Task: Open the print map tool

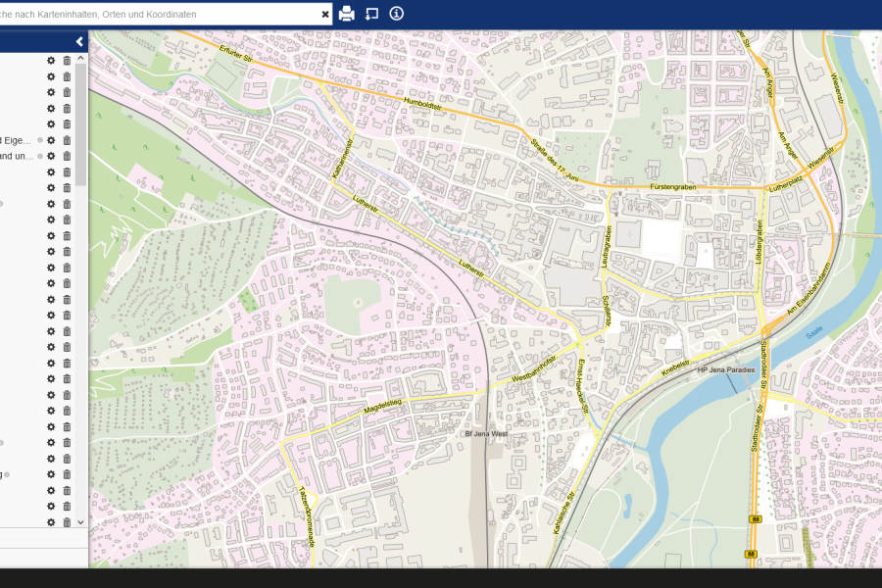Action: pos(347,14)
